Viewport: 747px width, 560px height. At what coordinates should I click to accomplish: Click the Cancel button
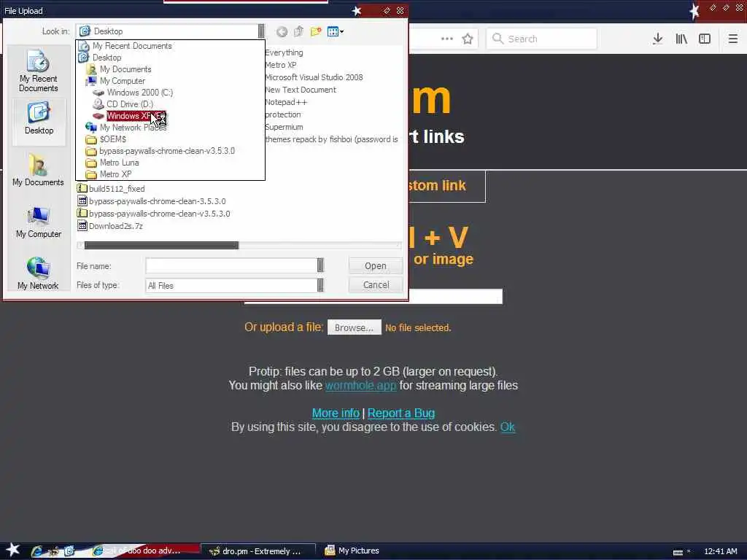(376, 285)
